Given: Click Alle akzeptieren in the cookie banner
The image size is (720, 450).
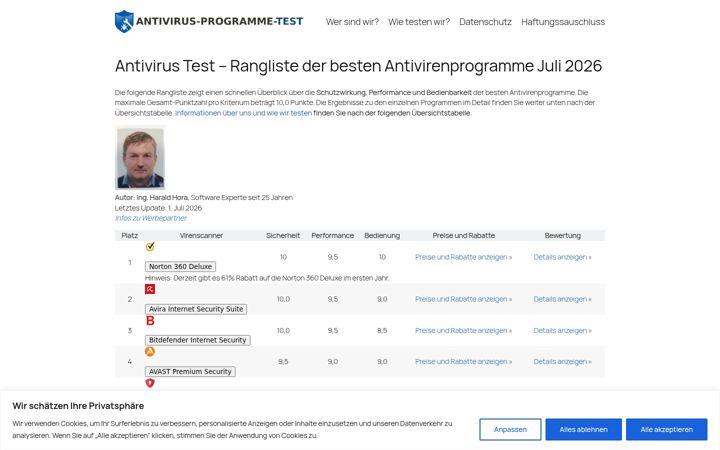Looking at the screenshot, I should [667, 429].
